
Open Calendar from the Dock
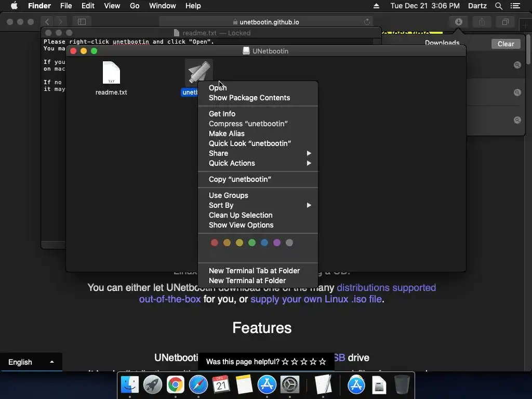[221, 385]
